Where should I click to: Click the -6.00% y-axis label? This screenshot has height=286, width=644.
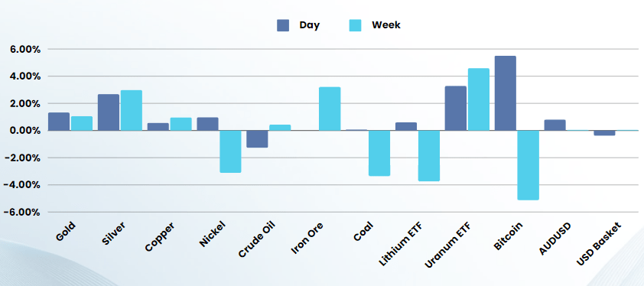[21, 213]
